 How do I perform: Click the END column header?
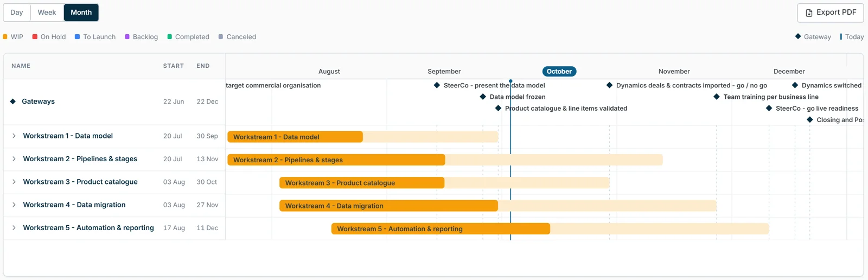203,66
